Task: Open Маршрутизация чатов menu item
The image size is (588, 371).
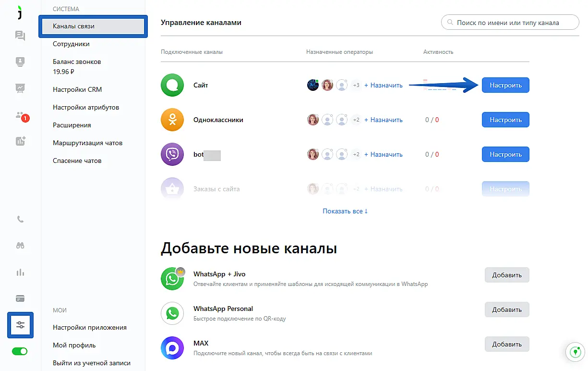Action: (87, 143)
